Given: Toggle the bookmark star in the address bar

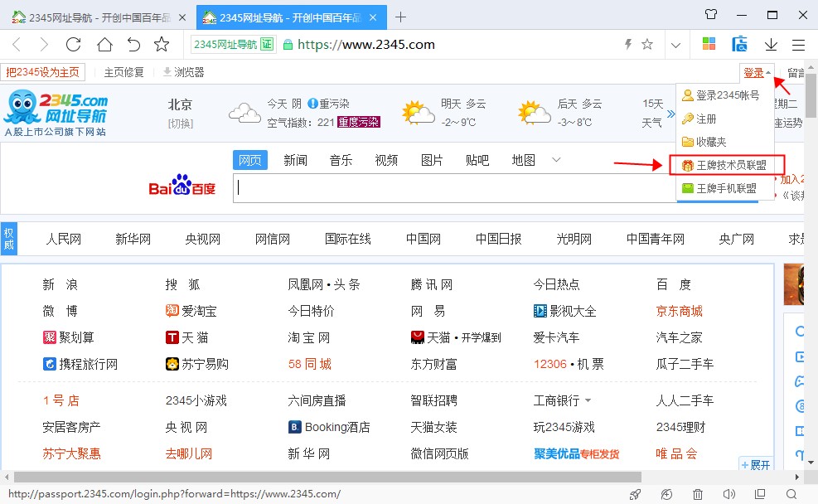Looking at the screenshot, I should pyautogui.click(x=646, y=45).
